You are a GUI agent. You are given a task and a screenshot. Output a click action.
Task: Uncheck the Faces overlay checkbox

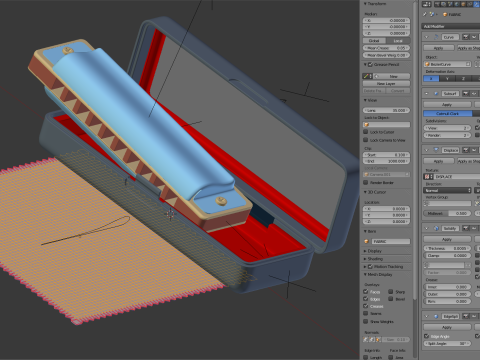(366, 292)
